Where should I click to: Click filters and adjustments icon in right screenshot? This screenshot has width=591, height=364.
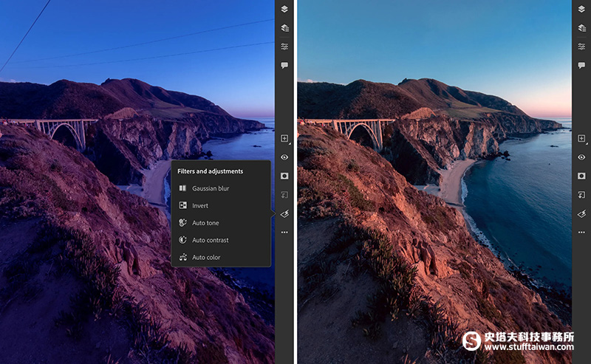pyautogui.click(x=581, y=213)
